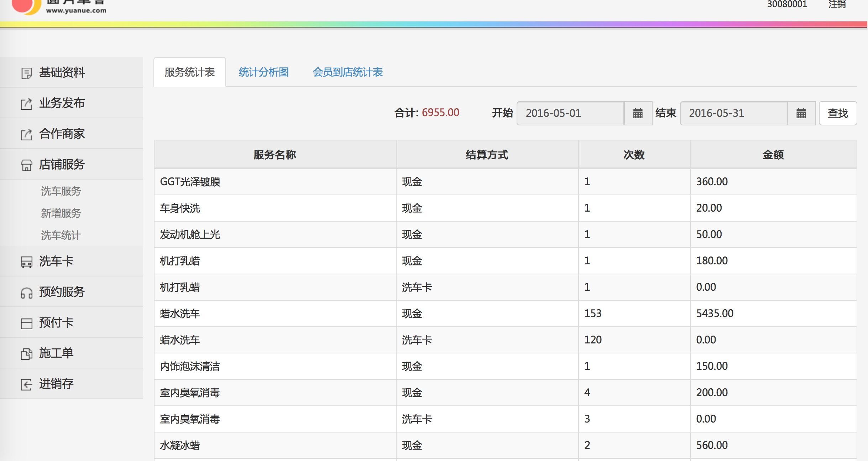Click the 360.00 amount cell
The height and width of the screenshot is (461, 868).
point(773,182)
